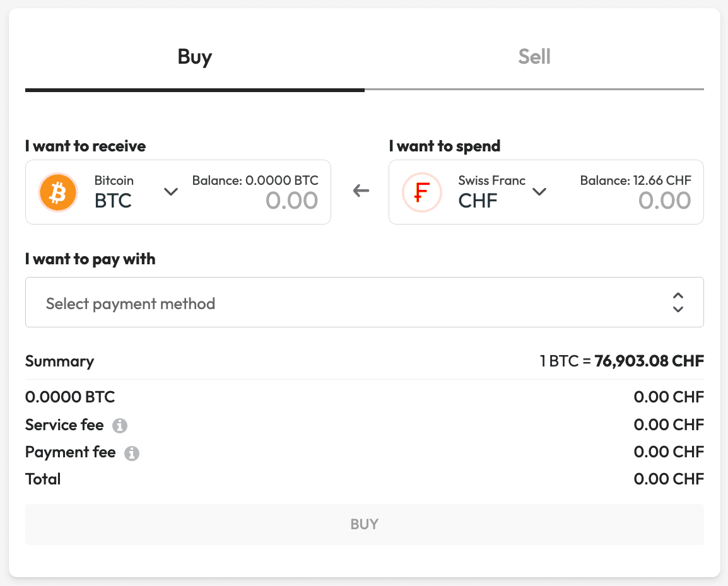Click the payment method up-down arrows icon

coord(678,303)
